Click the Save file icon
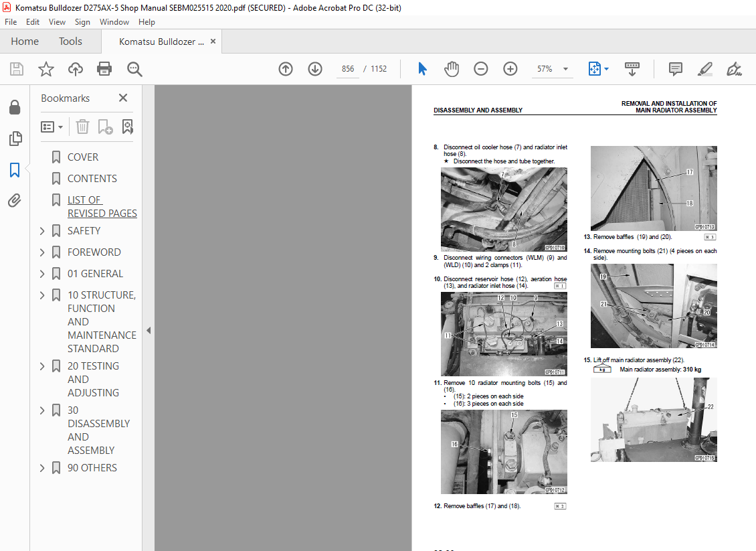Viewport: 756px width, 551px height. point(17,69)
